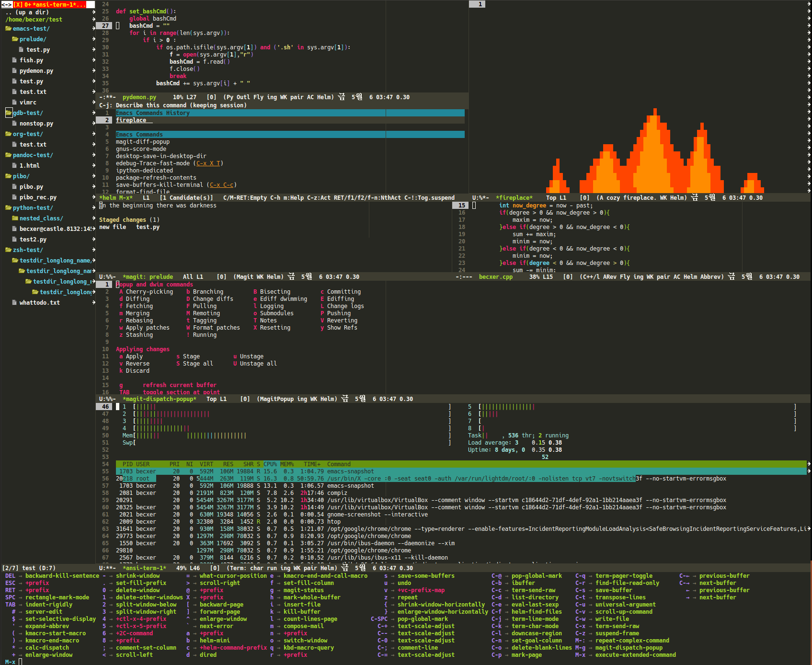This screenshot has width=812, height=665.
Task: Click the M-x minibuffer prompt input
Action: [21, 662]
